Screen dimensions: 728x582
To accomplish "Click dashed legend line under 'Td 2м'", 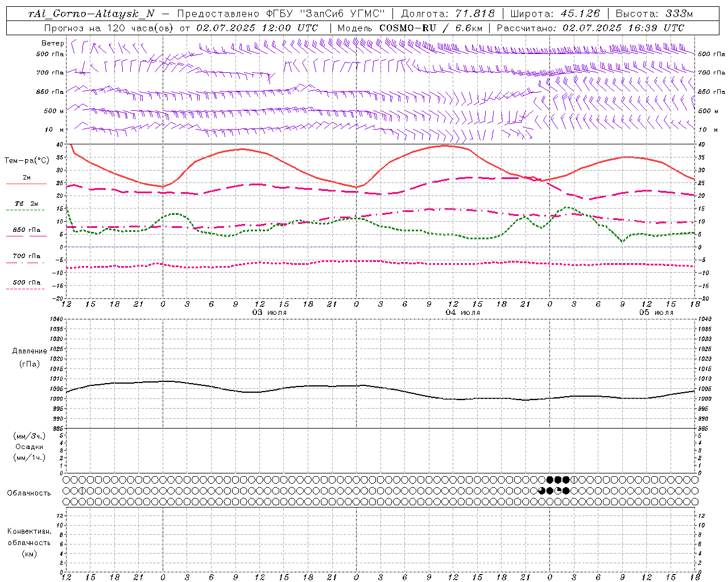I will [x=25, y=210].
